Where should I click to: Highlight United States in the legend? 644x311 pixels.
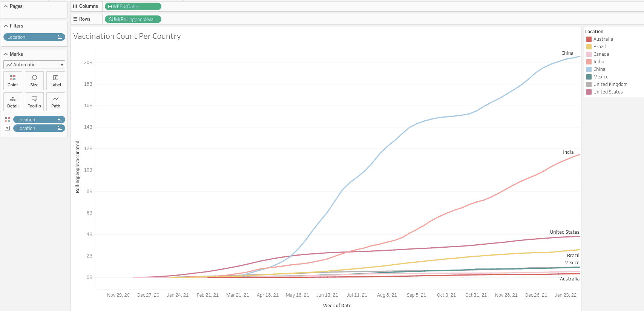[608, 92]
